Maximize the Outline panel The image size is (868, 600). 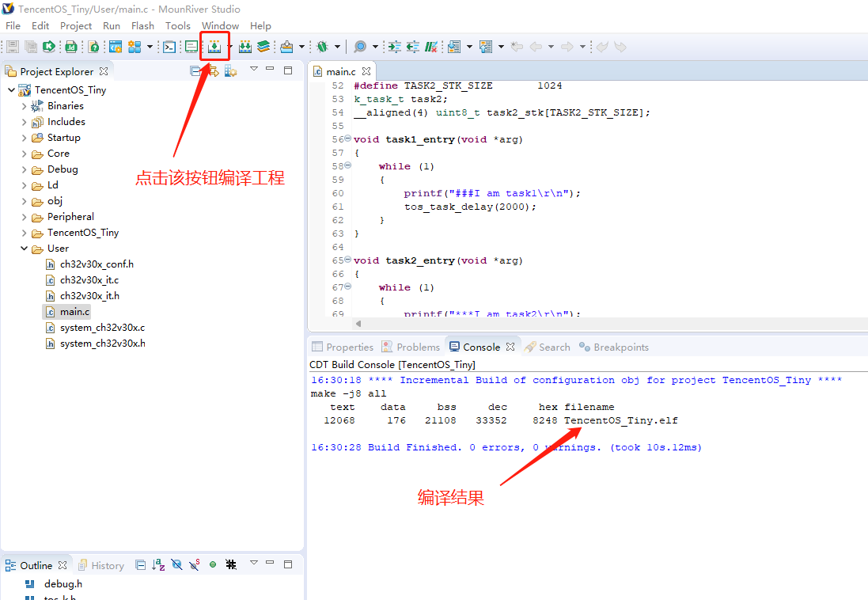288,564
